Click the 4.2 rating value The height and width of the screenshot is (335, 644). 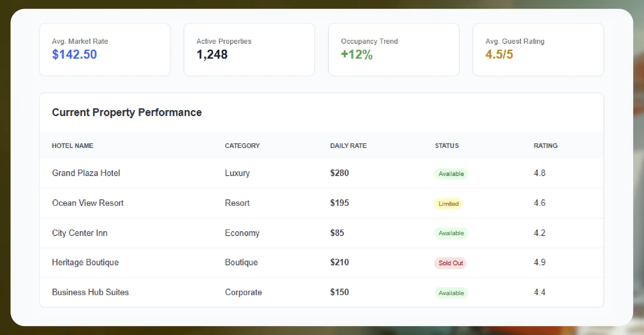(x=539, y=233)
